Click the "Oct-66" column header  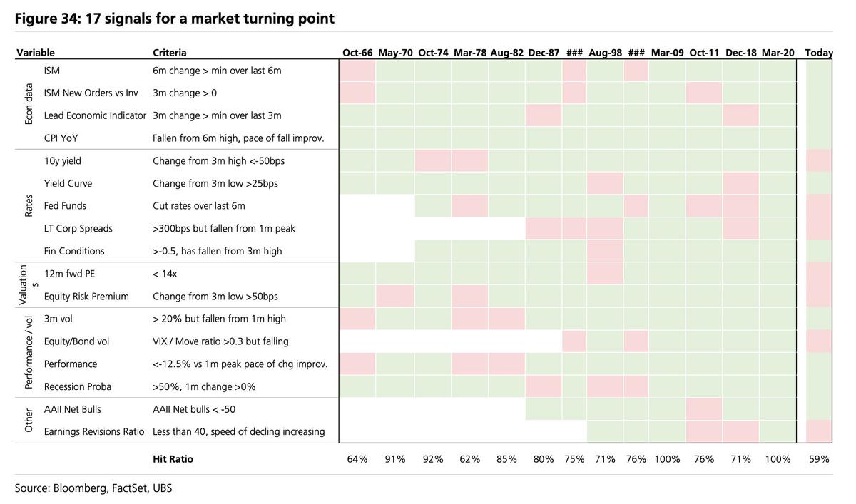(x=357, y=53)
